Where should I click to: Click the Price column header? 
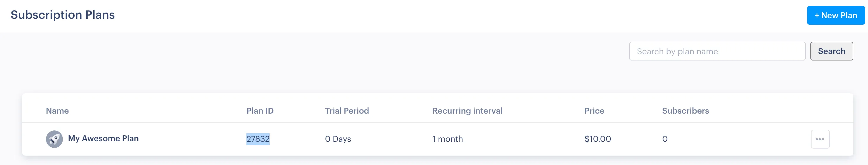(x=594, y=111)
